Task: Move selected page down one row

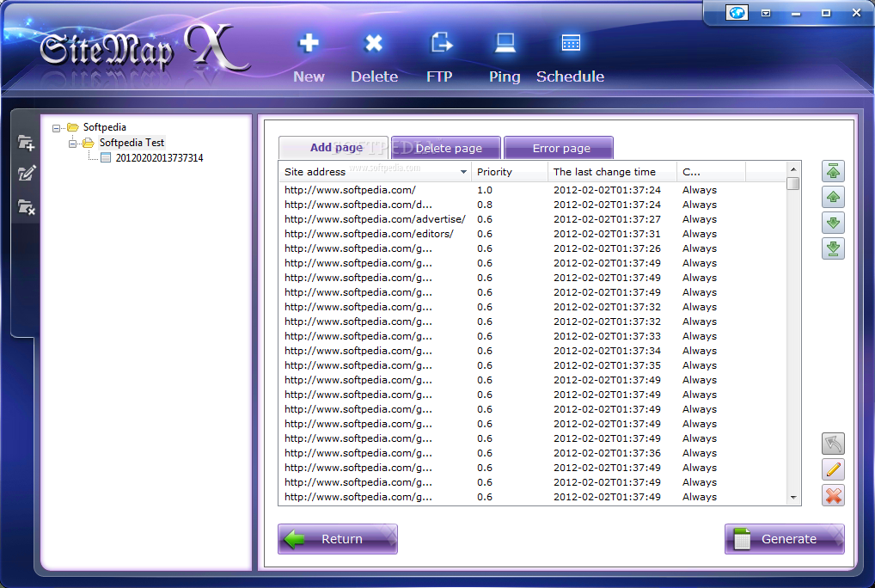Action: (x=833, y=223)
